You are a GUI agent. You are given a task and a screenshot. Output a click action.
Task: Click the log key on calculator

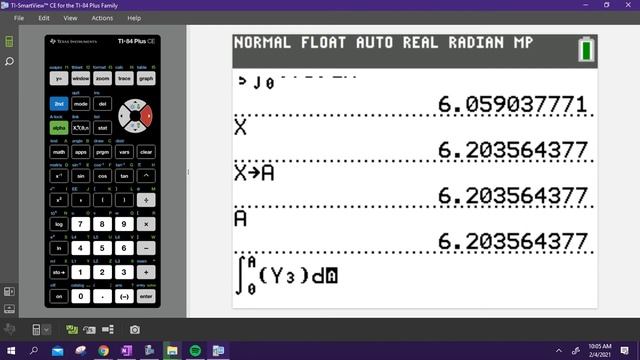(59, 224)
